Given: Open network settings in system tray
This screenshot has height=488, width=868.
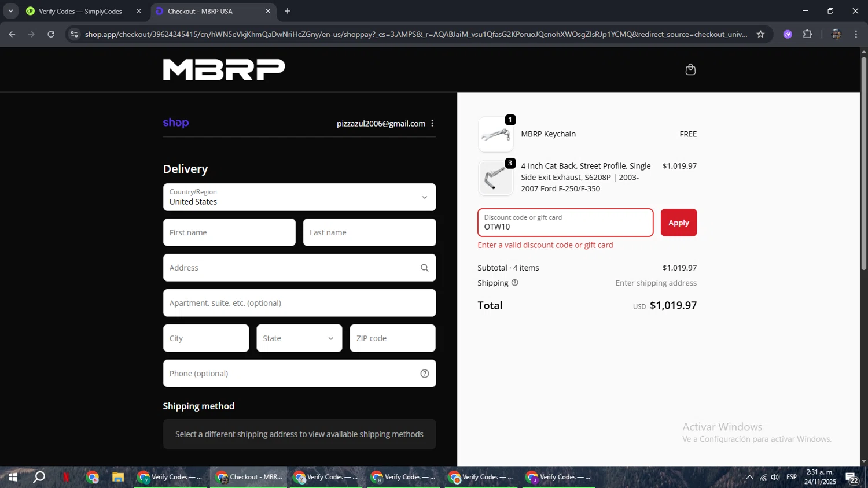Looking at the screenshot, I should pos(763,477).
